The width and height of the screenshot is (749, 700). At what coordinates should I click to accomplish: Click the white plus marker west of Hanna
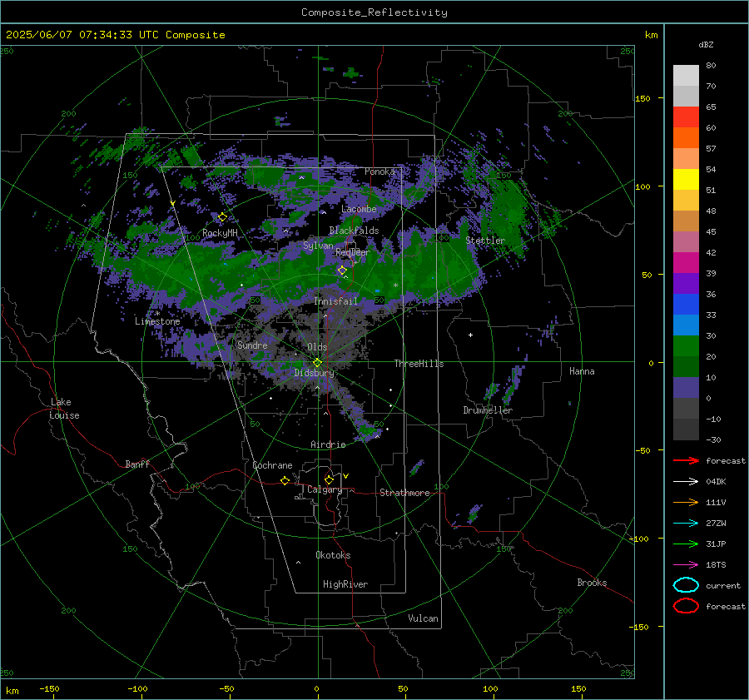[470, 335]
